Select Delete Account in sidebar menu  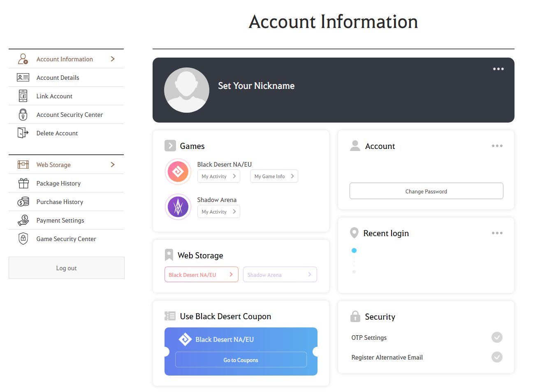66,133
